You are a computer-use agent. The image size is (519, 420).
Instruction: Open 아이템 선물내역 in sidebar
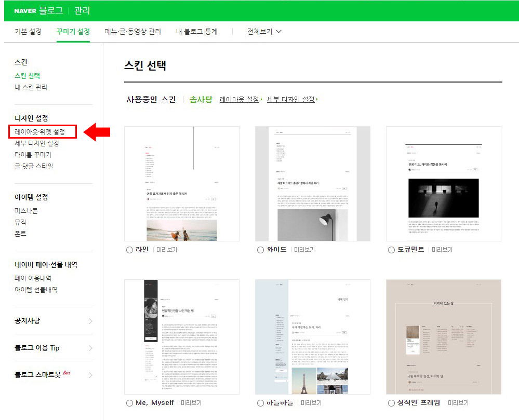pyautogui.click(x=36, y=290)
